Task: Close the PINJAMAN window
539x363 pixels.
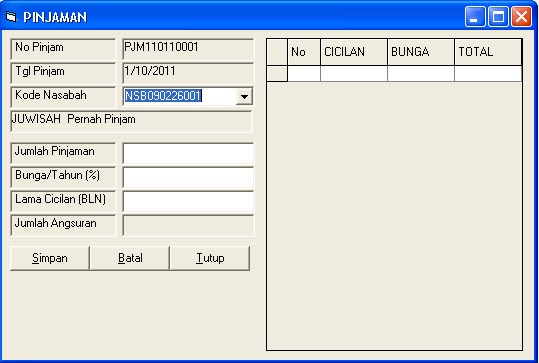Action: point(521,16)
